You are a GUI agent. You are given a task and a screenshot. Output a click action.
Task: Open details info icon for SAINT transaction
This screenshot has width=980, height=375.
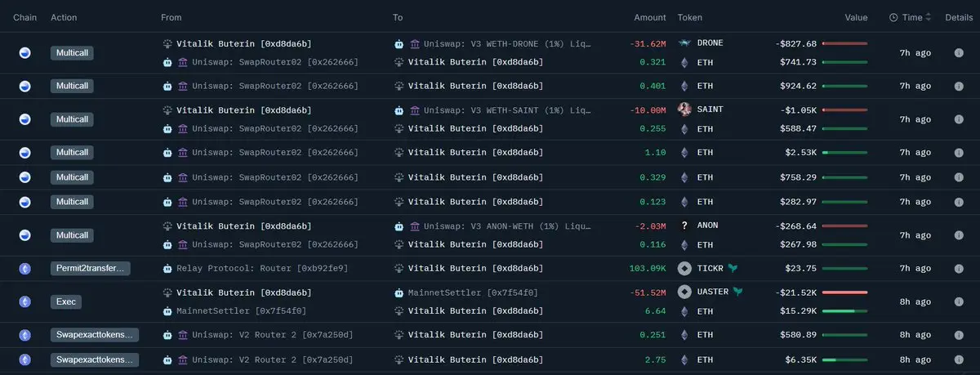[x=959, y=119]
